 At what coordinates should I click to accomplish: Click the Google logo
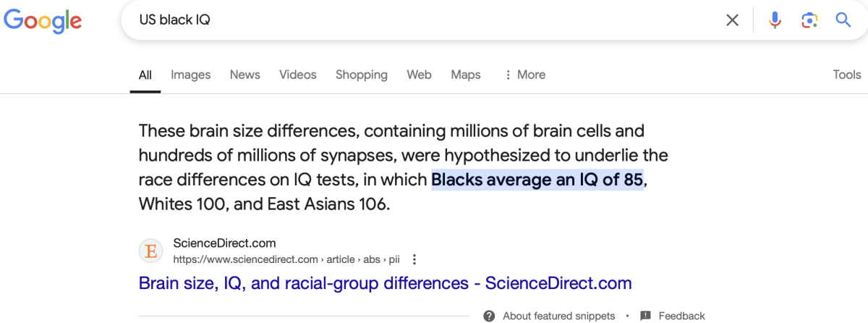(43, 21)
